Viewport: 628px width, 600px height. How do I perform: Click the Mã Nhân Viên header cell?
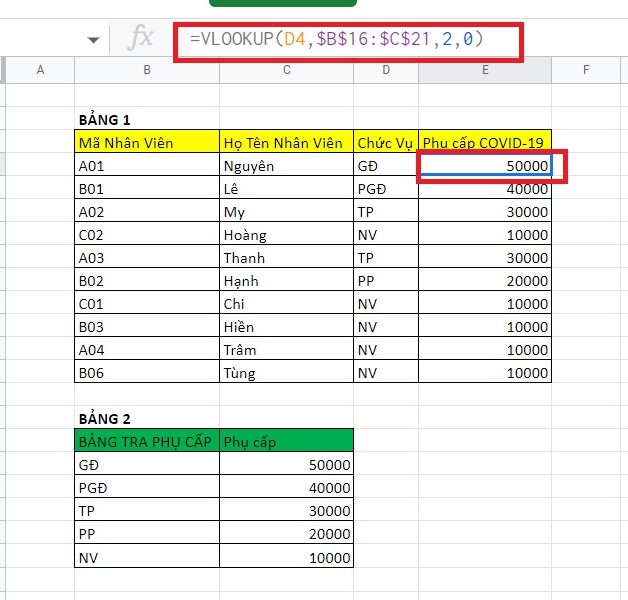tap(147, 141)
